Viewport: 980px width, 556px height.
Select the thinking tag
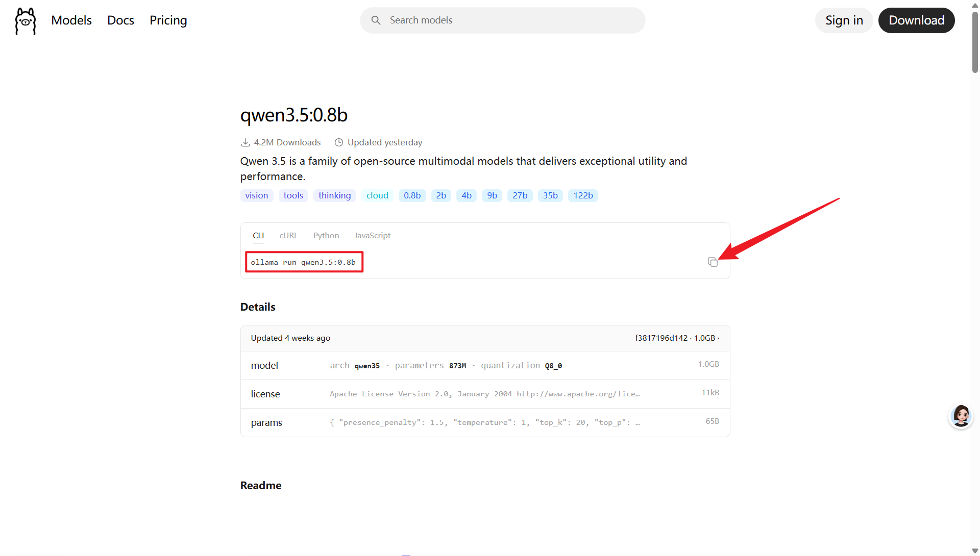335,196
